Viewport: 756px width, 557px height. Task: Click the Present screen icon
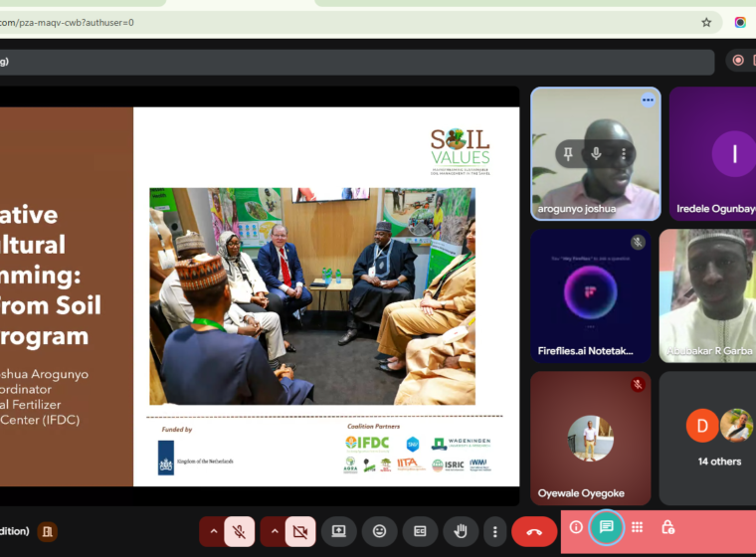point(338,532)
